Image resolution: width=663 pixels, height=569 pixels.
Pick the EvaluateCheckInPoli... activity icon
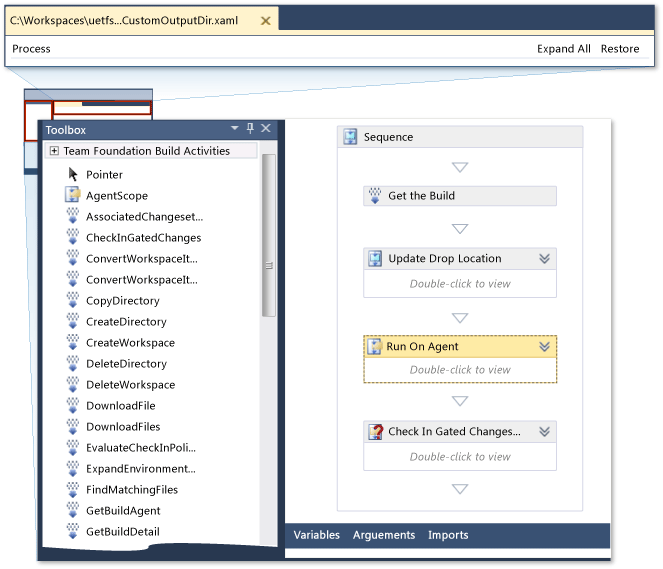[73, 447]
